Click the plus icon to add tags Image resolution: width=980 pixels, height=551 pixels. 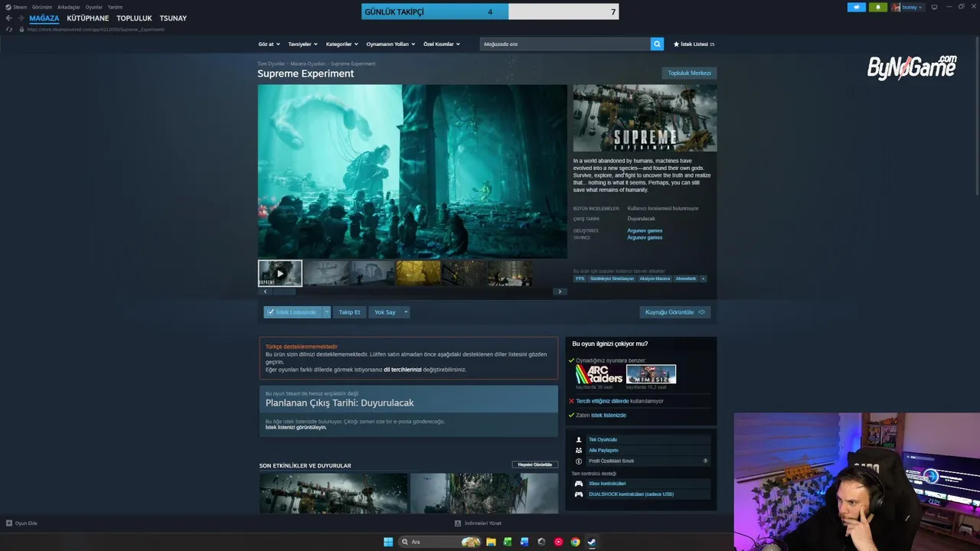tap(703, 279)
